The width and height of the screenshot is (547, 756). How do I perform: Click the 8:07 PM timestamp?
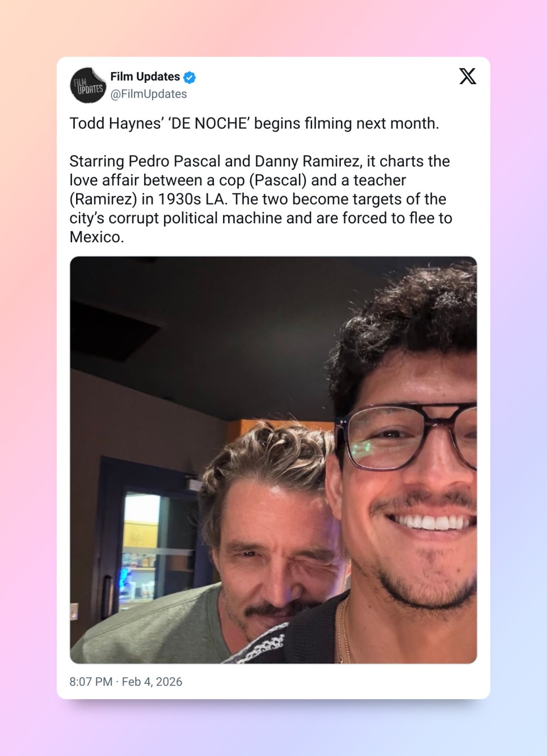[91, 682]
